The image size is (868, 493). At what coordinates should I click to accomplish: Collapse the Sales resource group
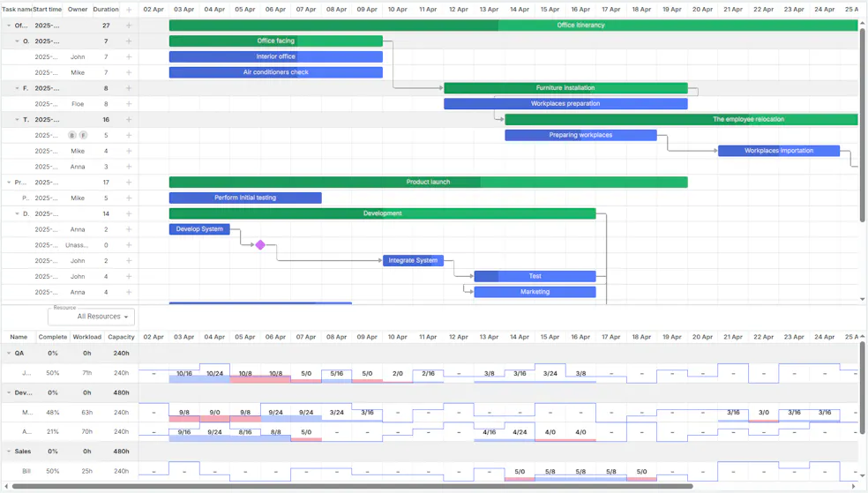[x=9, y=452]
